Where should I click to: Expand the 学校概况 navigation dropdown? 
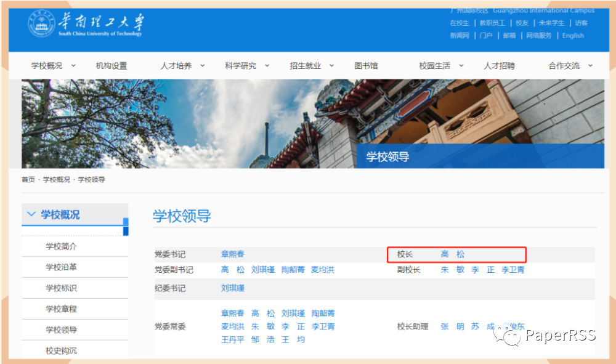(x=73, y=65)
